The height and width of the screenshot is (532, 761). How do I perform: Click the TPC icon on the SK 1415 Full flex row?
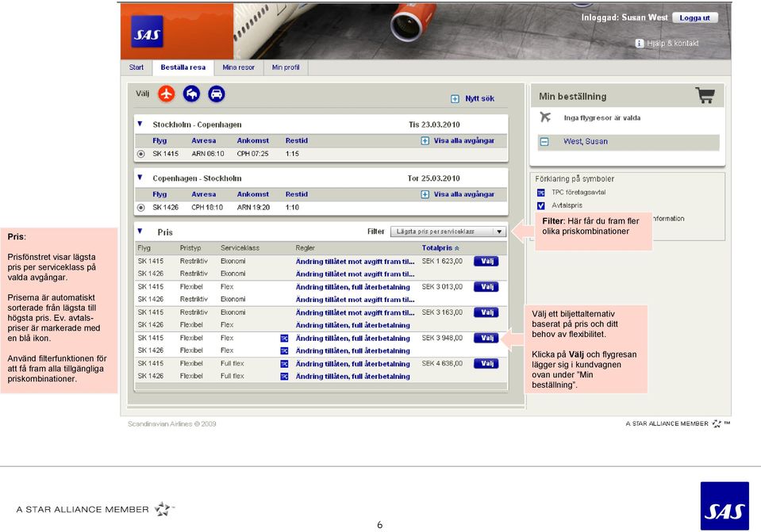tap(284, 364)
